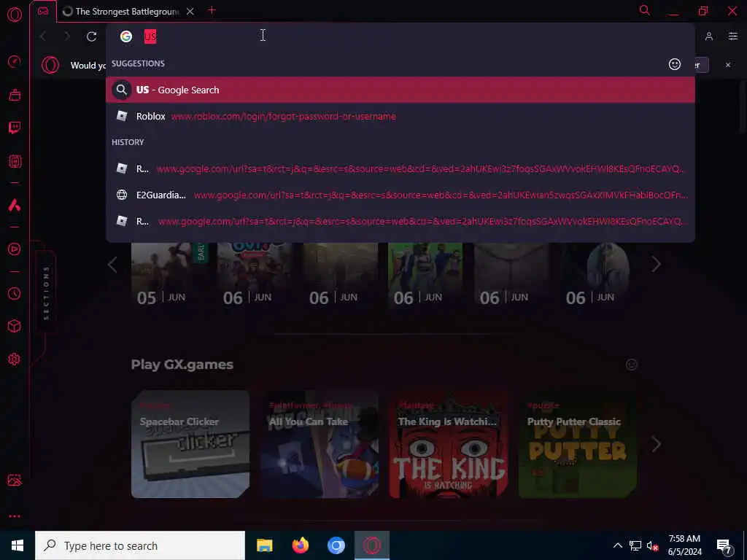747x560 pixels.
Task: Open the chip-shaped GX icon in sidebar
Action: (x=15, y=161)
